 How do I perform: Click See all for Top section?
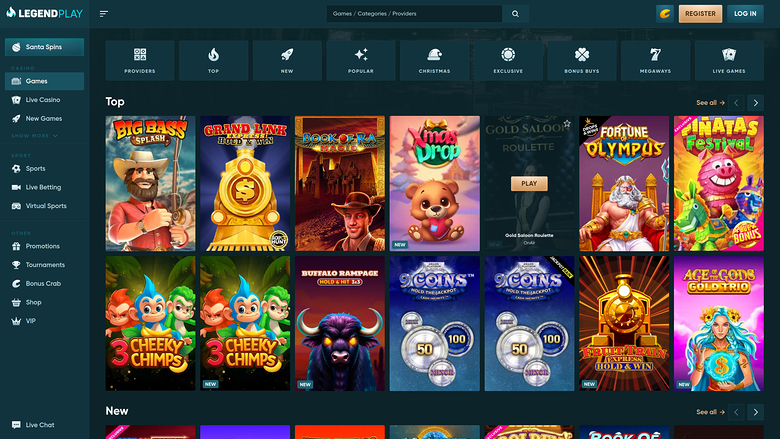710,103
